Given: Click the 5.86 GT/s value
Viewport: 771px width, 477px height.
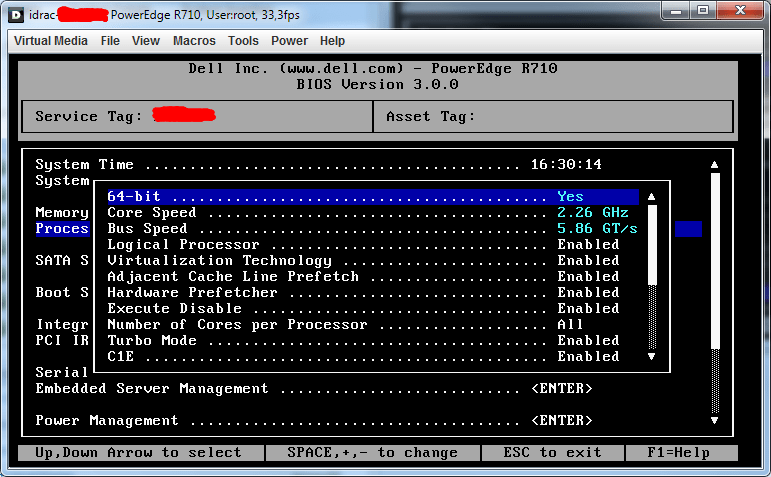Looking at the screenshot, I should [x=597, y=229].
